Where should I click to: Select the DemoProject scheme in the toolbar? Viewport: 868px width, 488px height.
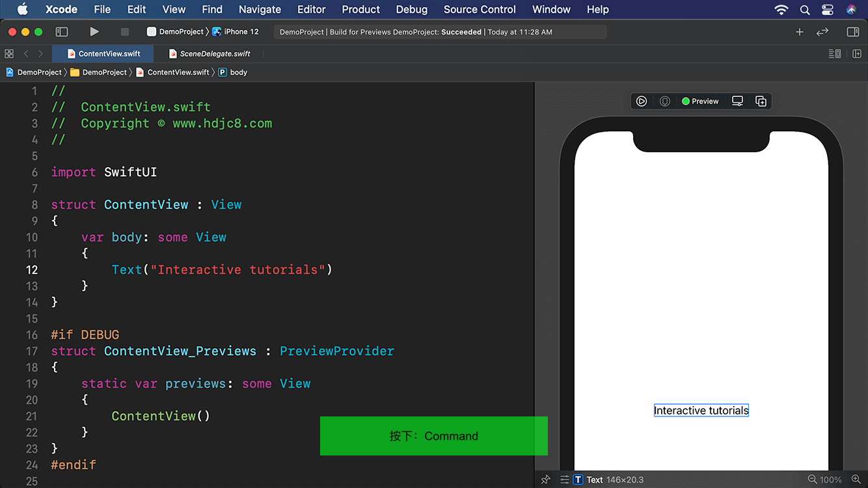tap(176, 32)
